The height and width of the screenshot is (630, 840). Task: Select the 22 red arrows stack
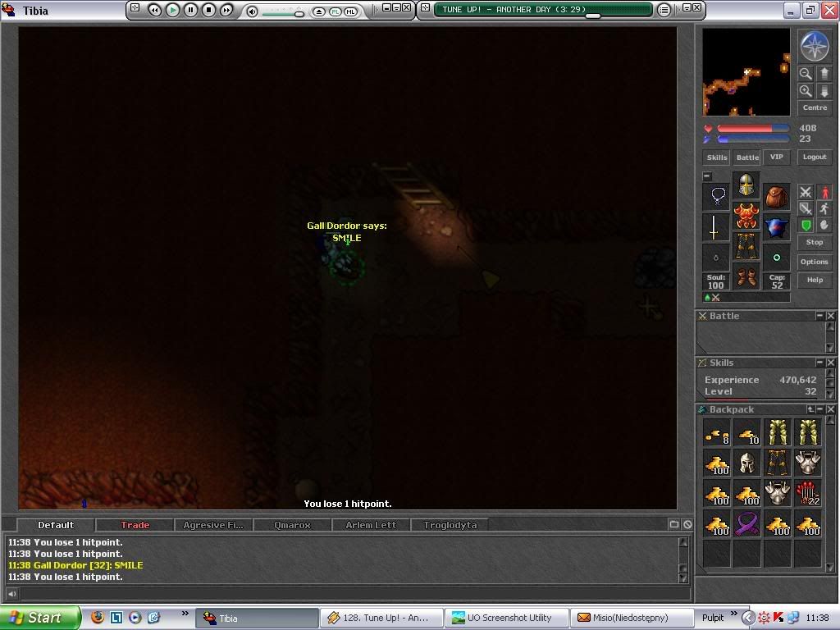point(808,493)
